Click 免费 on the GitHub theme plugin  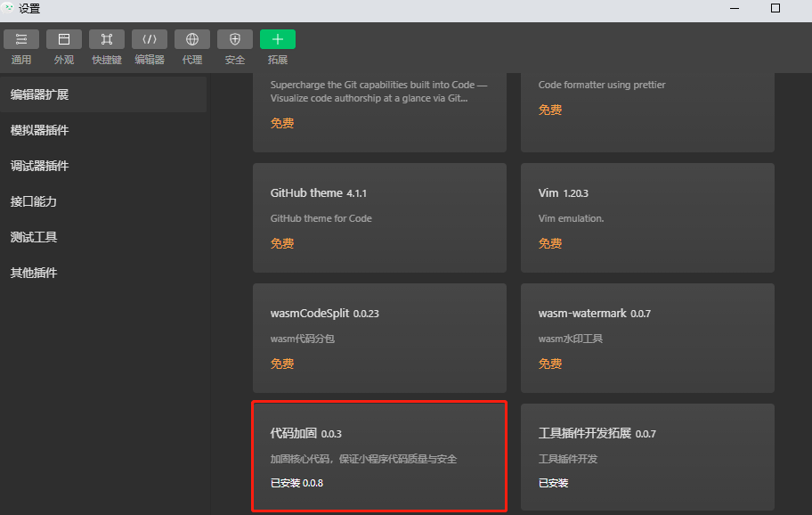point(281,243)
